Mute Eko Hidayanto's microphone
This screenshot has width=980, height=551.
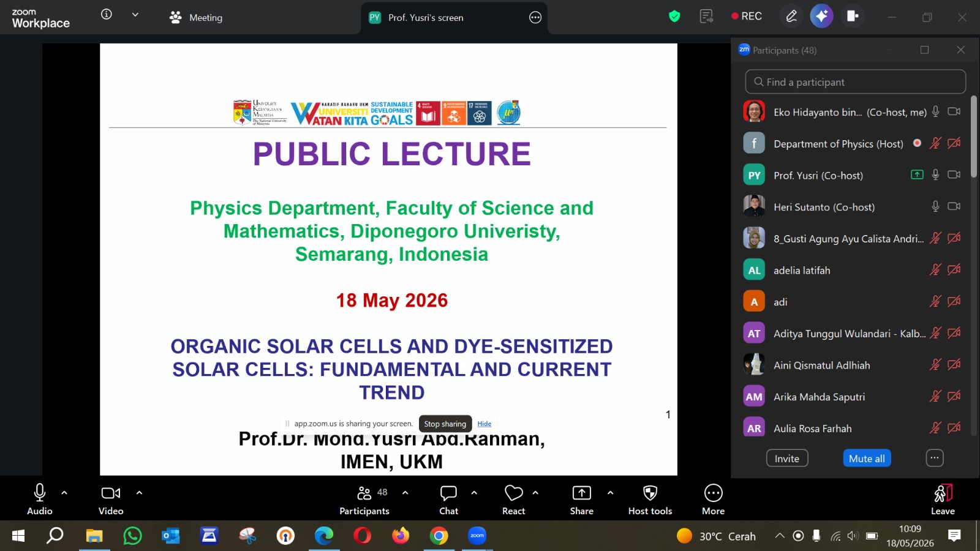click(935, 111)
